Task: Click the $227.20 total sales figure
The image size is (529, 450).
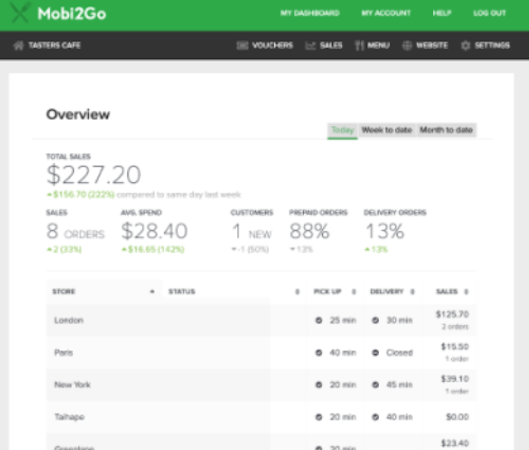Action: (94, 175)
